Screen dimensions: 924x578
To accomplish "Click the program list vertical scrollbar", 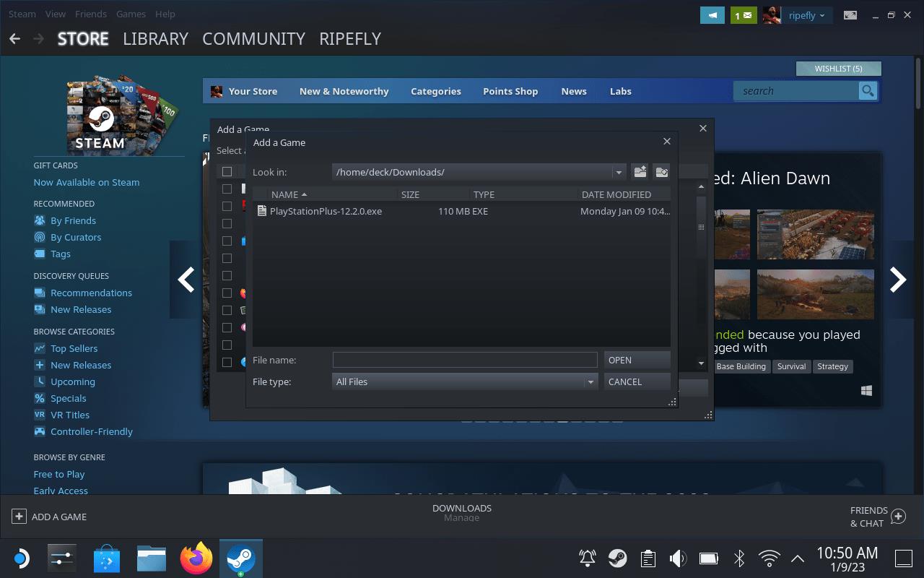I will coord(701,227).
